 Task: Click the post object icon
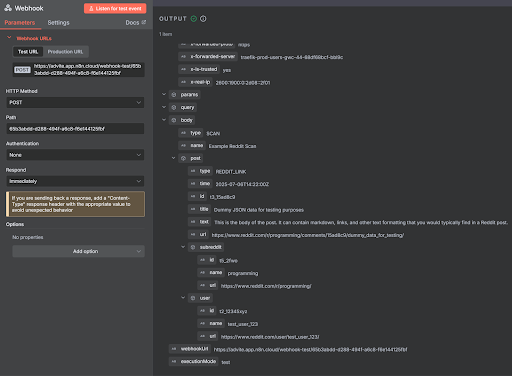(x=183, y=158)
